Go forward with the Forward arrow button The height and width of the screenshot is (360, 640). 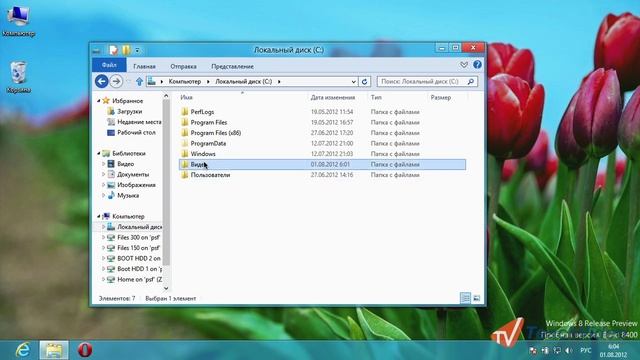click(116, 81)
